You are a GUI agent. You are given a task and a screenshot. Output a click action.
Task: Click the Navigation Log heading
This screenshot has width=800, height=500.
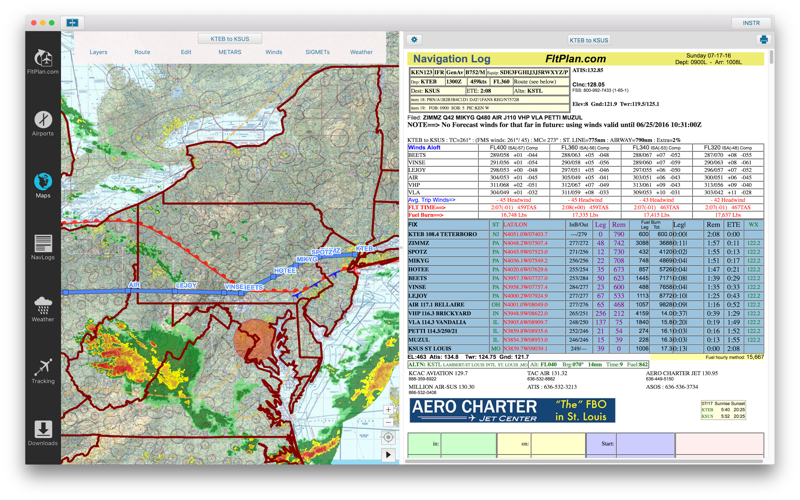452,59
